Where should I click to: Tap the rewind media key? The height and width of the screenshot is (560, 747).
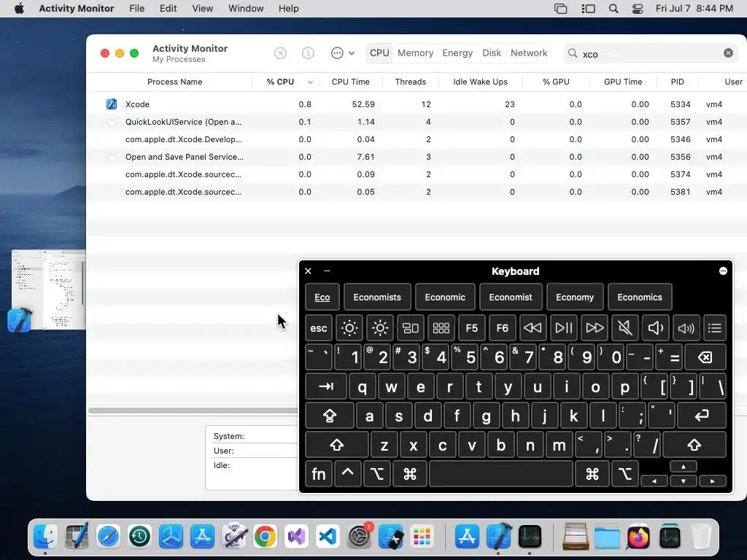point(533,328)
